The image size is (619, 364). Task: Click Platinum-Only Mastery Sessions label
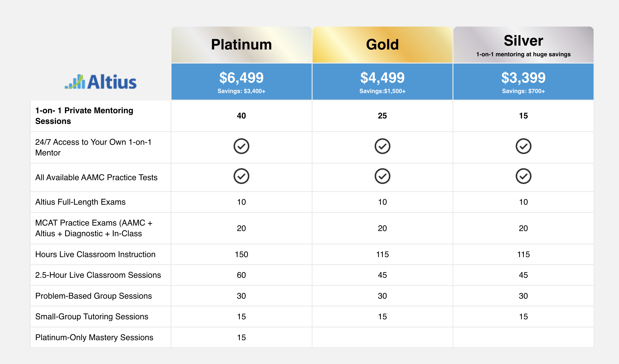click(x=94, y=337)
